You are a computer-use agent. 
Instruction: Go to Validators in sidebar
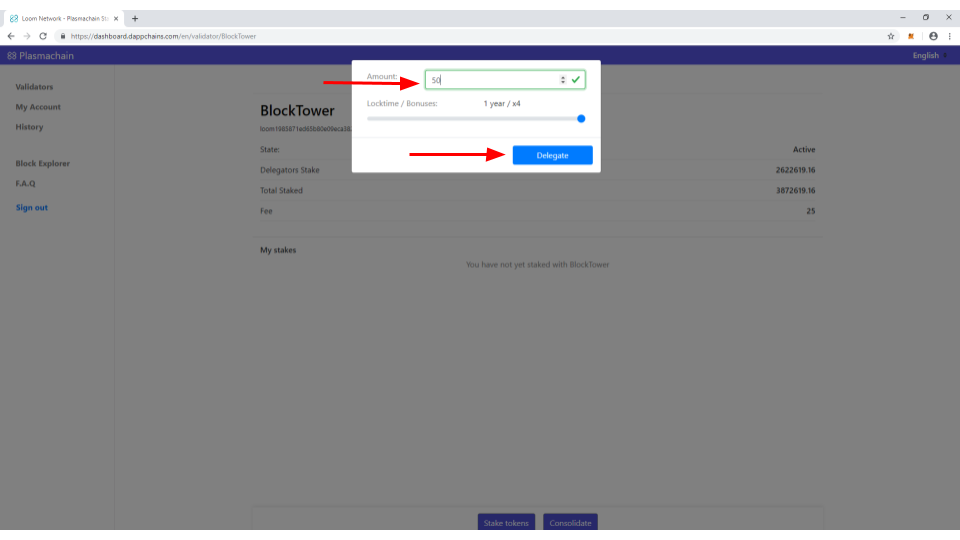click(34, 87)
